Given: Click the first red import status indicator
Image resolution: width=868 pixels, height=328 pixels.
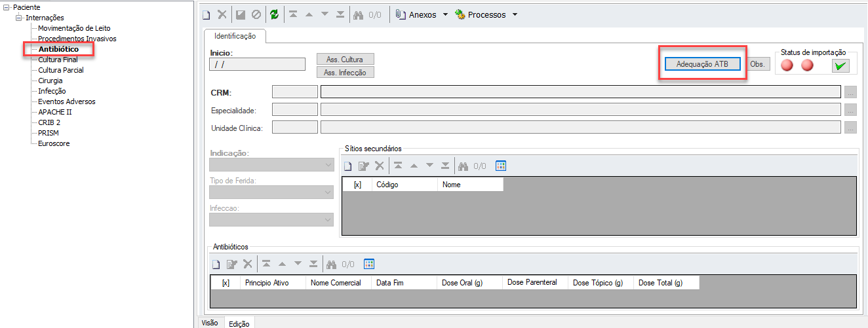Looking at the screenshot, I should point(787,65).
